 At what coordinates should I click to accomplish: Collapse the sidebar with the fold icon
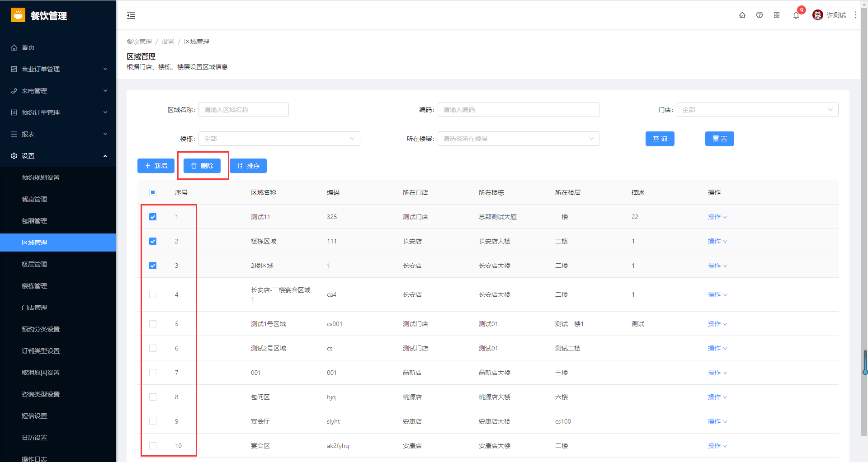point(131,15)
